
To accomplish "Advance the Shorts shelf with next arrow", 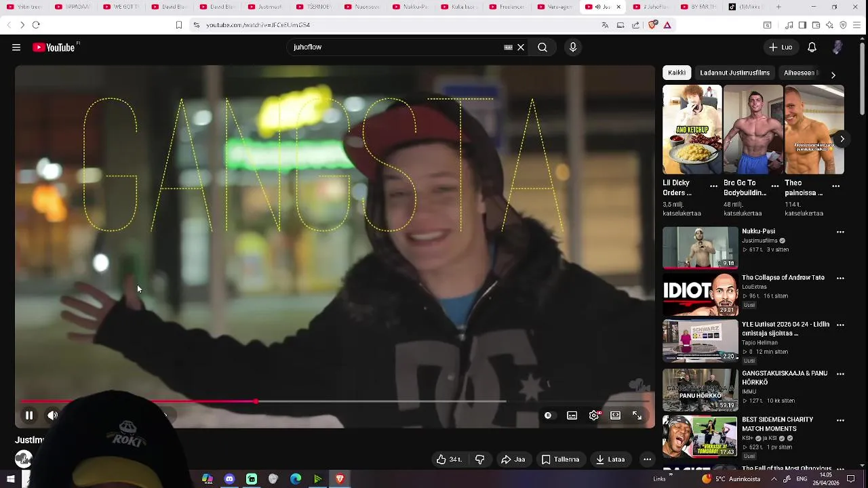I will click(x=842, y=139).
